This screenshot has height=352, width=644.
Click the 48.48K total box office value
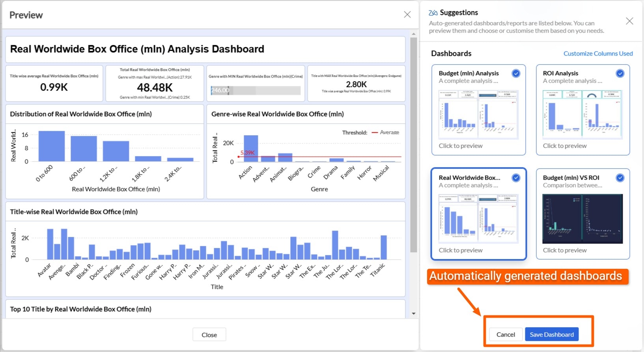[155, 87]
